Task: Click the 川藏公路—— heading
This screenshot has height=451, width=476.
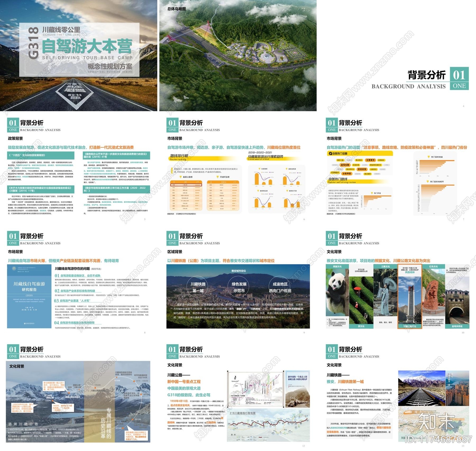Action: click(x=178, y=375)
